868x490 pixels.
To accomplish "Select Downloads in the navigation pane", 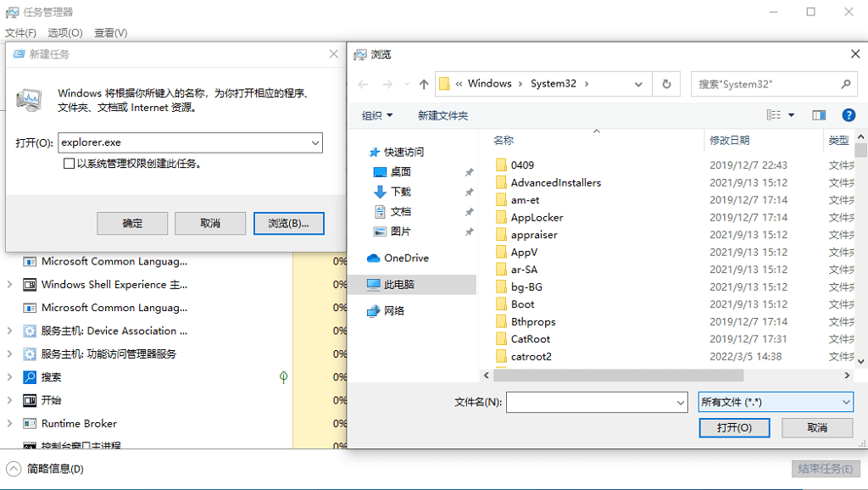I will coord(400,192).
